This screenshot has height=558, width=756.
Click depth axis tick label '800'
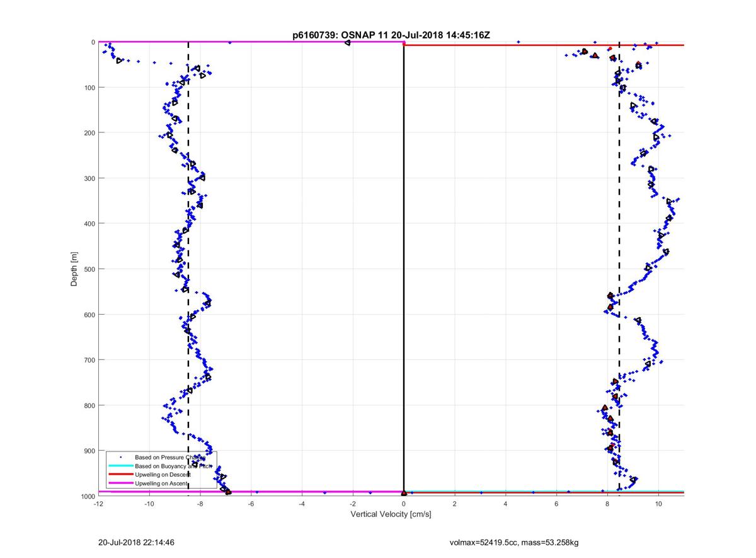(x=89, y=405)
